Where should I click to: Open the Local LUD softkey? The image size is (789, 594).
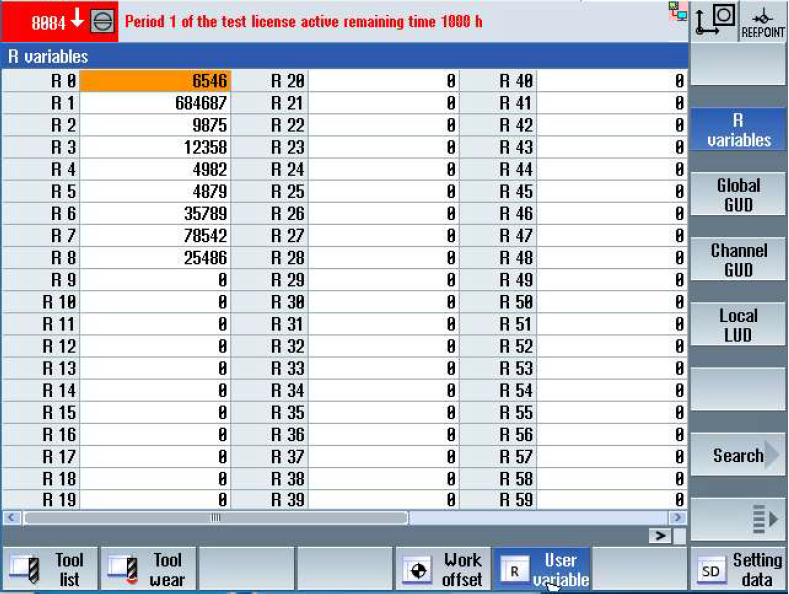738,325
